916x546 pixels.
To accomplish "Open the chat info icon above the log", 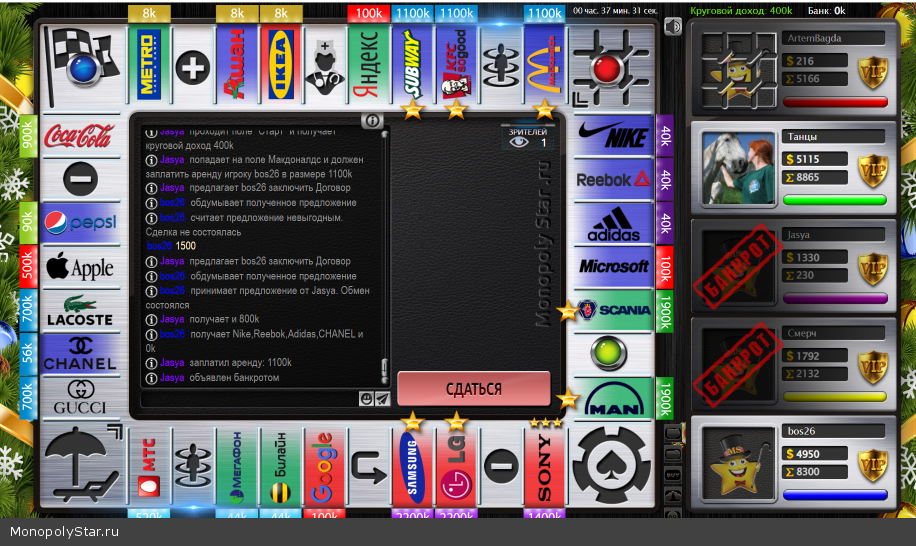I will [372, 121].
